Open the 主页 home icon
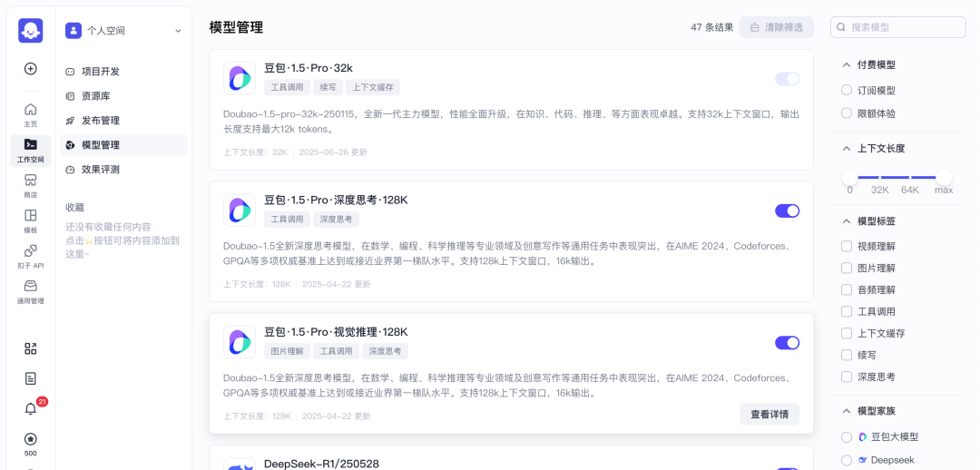 point(30,114)
